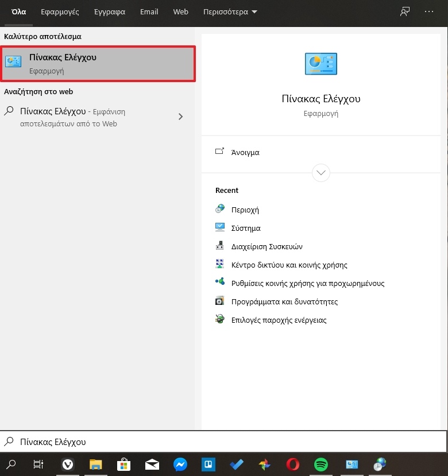
Task: Open Προγράμματα και δυνατότητες recent item
Action: point(284,301)
